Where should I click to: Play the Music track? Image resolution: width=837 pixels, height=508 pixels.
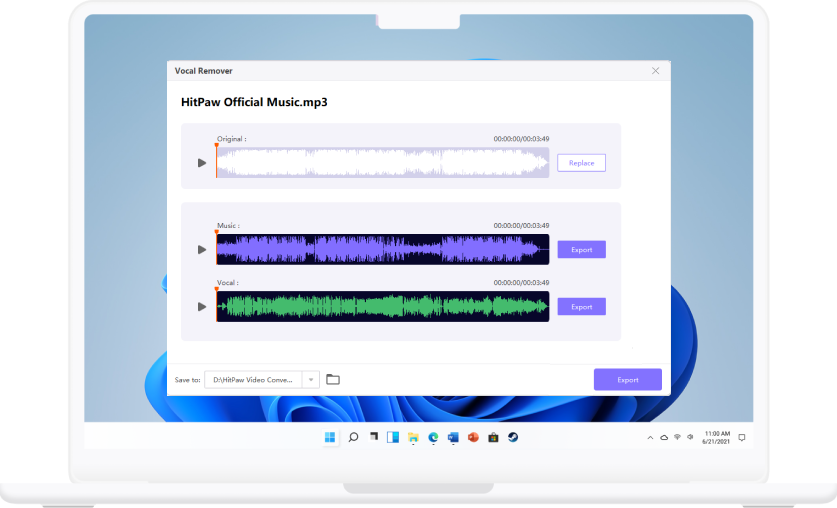pos(202,250)
